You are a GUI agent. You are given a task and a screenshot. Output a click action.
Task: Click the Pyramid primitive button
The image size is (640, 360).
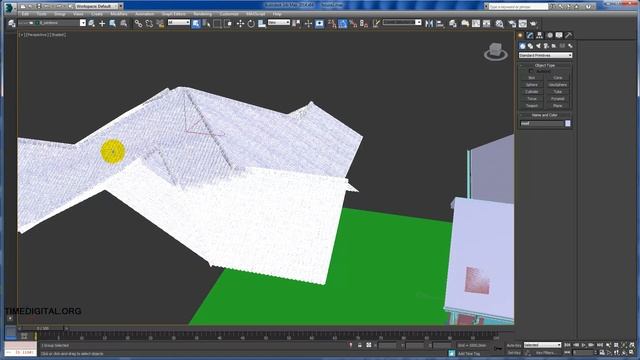558,99
